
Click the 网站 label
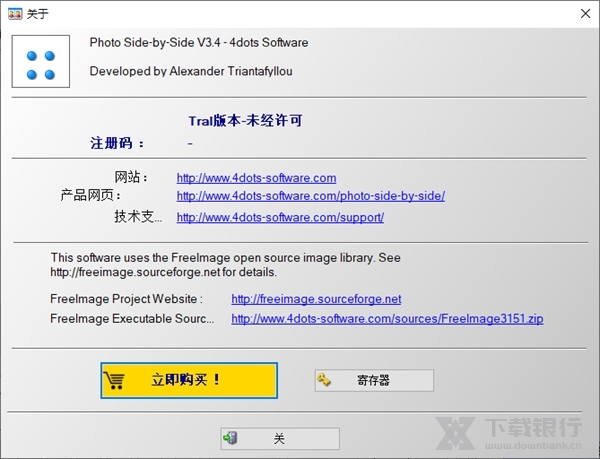tap(131, 177)
